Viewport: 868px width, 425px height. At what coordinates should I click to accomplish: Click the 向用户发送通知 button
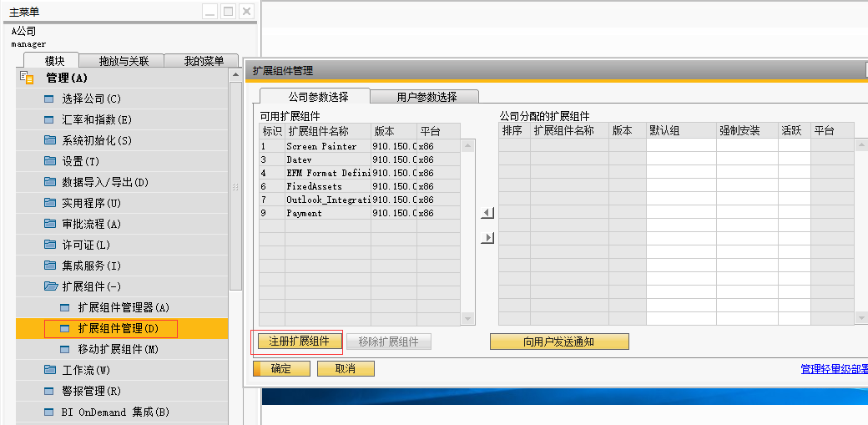pos(559,342)
